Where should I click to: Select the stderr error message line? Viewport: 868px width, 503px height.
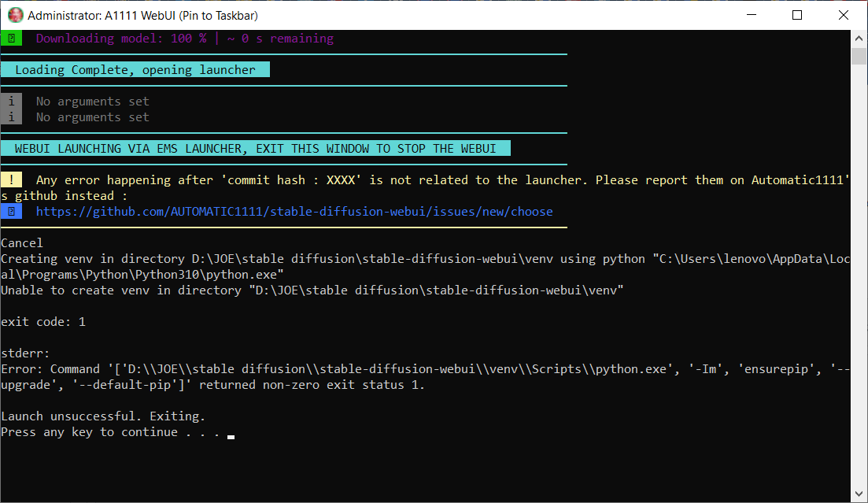(x=315, y=368)
